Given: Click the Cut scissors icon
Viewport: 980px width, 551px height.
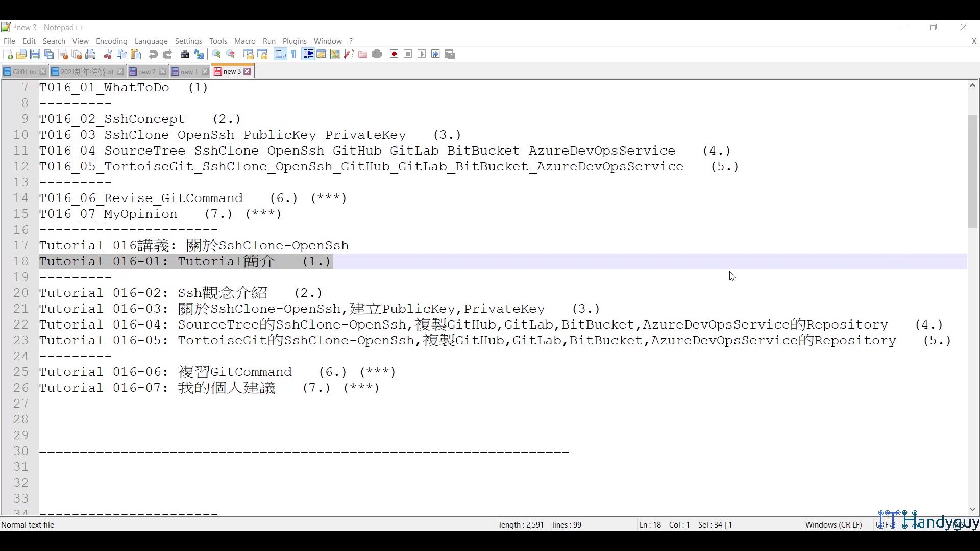Looking at the screenshot, I should point(108,55).
